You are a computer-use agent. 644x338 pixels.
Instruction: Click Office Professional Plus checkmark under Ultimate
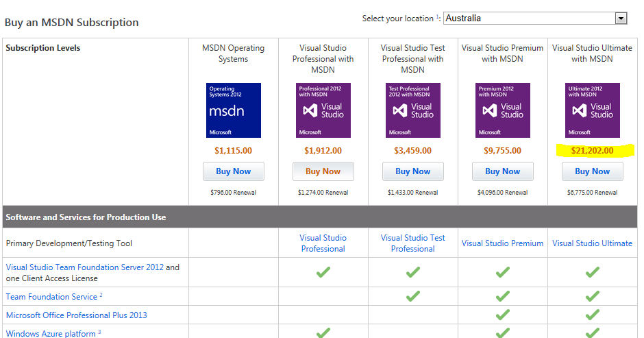pos(592,315)
